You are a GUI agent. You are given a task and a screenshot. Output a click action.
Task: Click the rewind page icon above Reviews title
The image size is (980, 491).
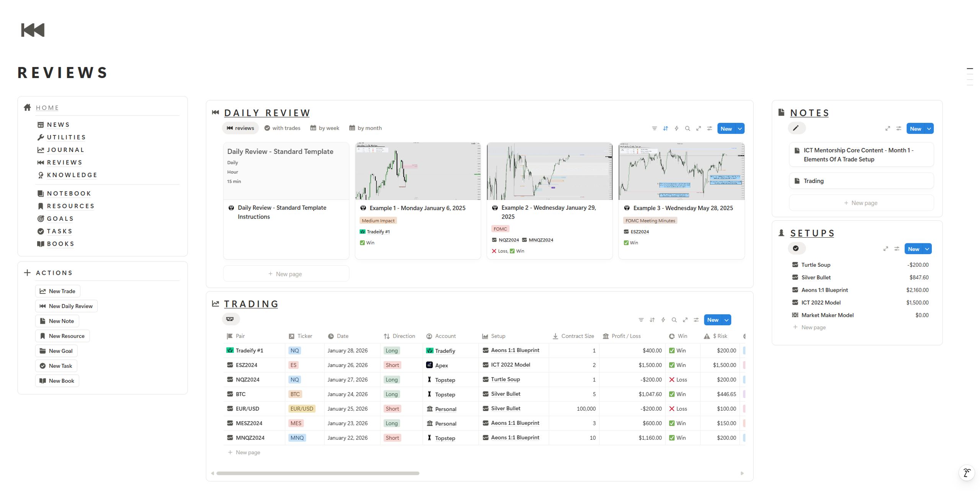(x=33, y=30)
